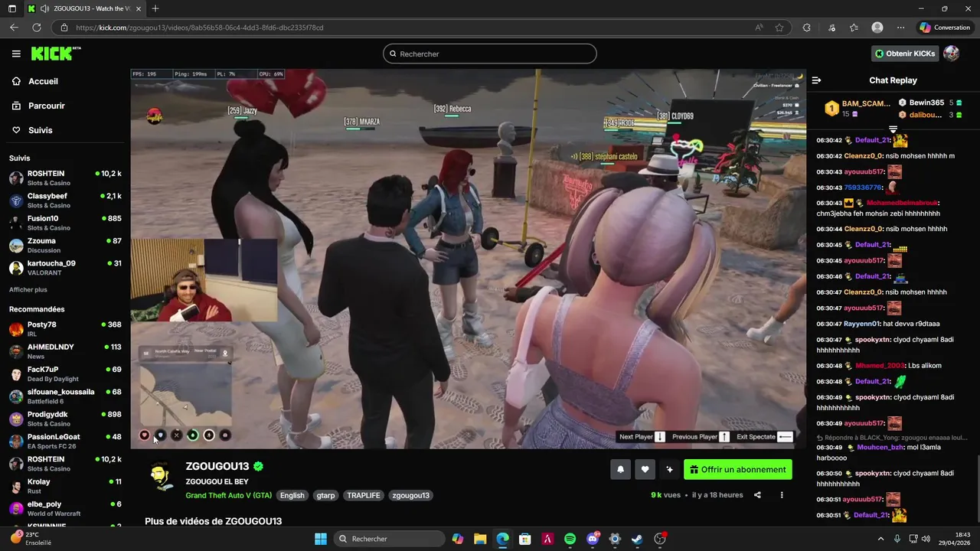Viewport: 980px width, 551px height.
Task: Click the Edge read aloud icon
Action: click(759, 28)
